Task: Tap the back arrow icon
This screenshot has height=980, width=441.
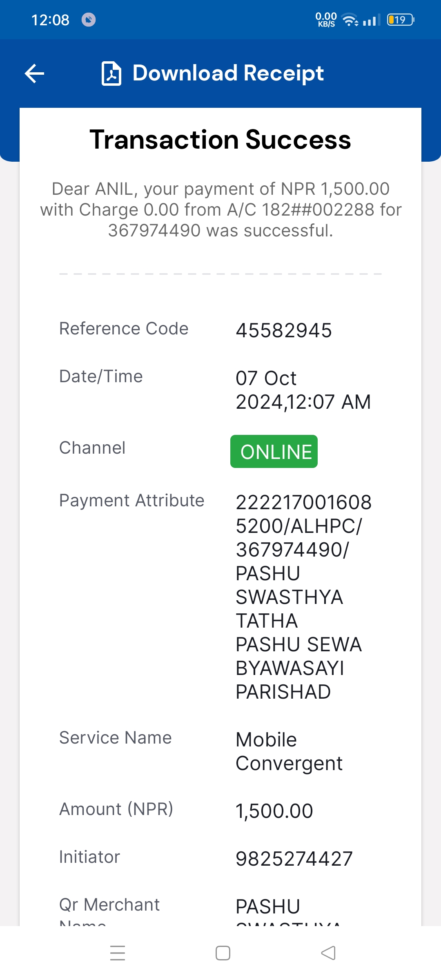Action: [34, 73]
